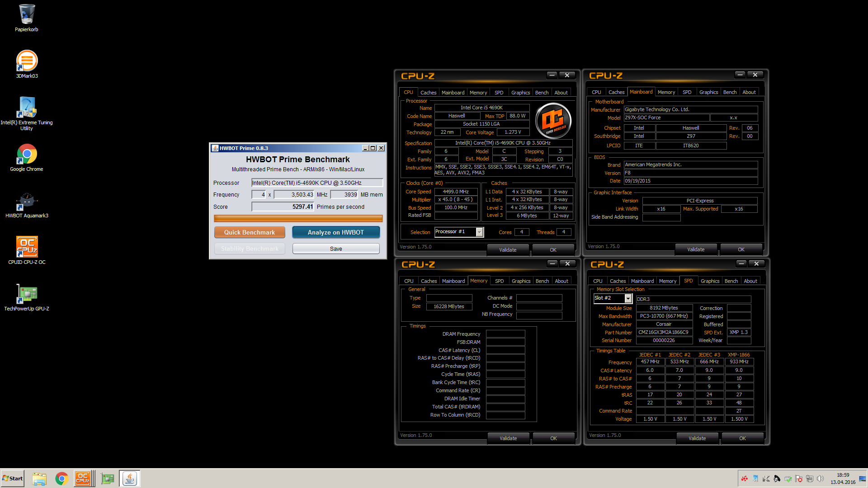Click the 3,503.43 MHz frequency field
868x488 pixels.
point(294,195)
